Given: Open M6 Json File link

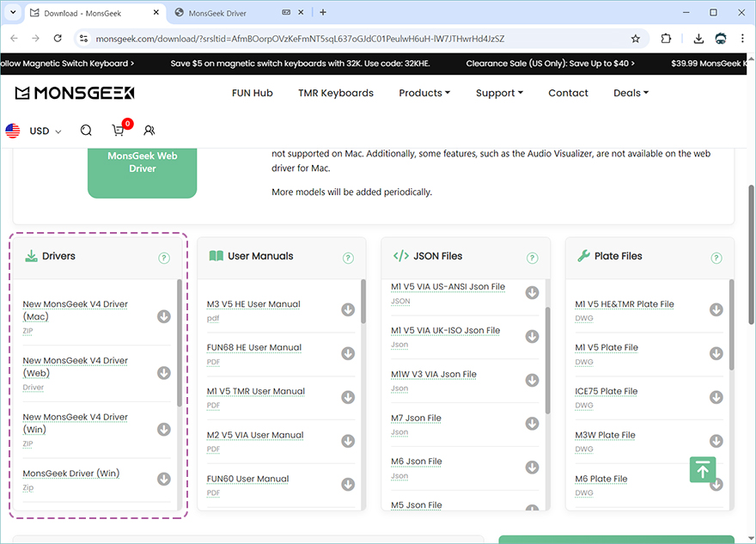Looking at the screenshot, I should tap(417, 461).
